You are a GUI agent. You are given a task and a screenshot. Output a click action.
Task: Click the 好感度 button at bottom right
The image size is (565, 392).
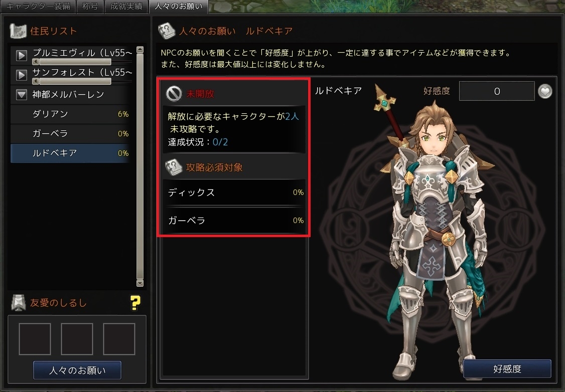507,368
